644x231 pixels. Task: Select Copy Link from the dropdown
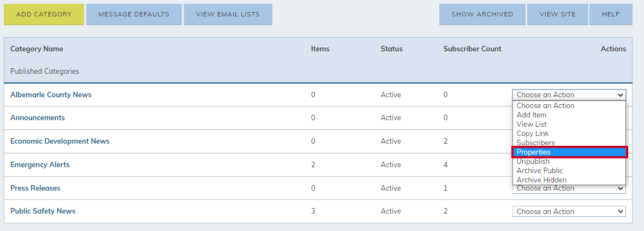click(569, 134)
